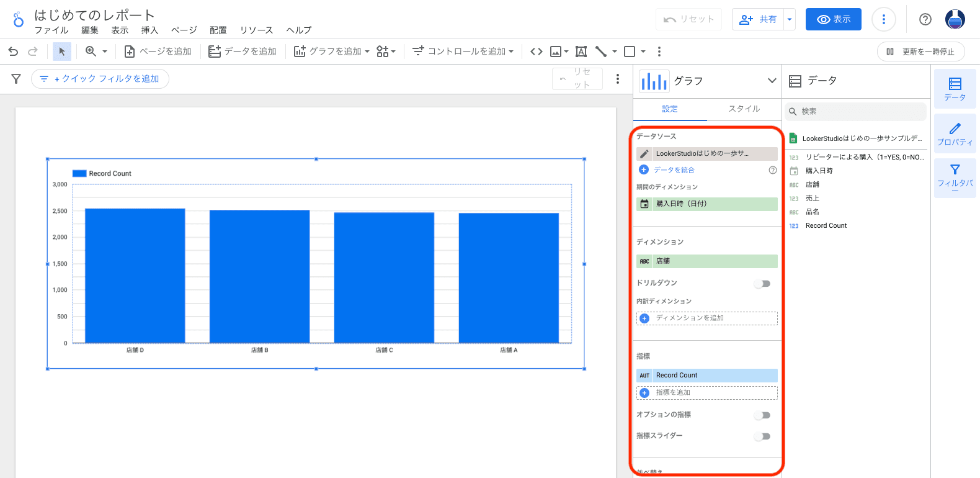
Task: Toggle the 指標スライダー switch
Action: click(762, 436)
